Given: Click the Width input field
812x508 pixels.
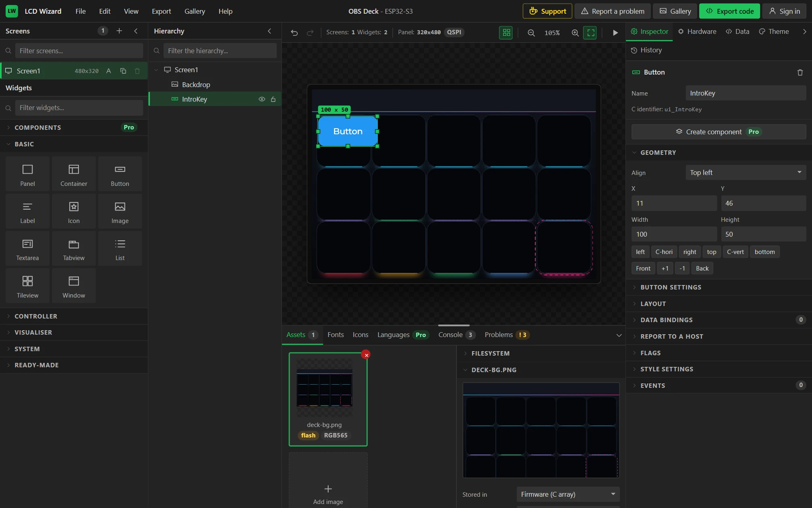Looking at the screenshot, I should [674, 234].
